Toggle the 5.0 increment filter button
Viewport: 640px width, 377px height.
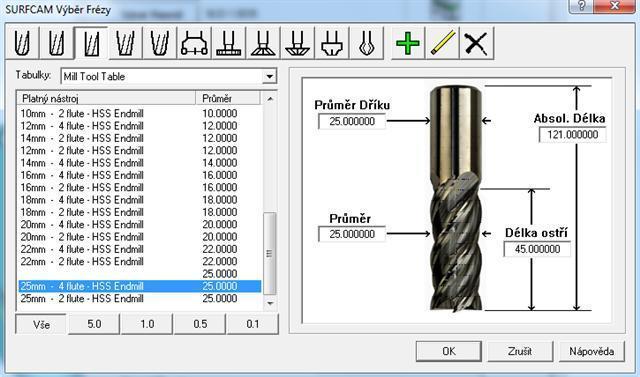tap(94, 324)
